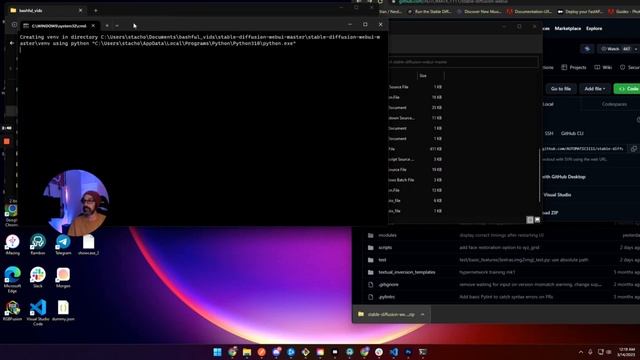Open the .gitignore file in the repo
Image resolution: width=640 pixels, height=360 pixels.
388,284
